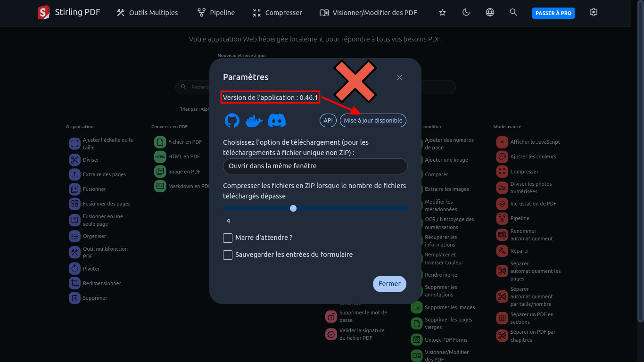Open the Pipeline navbar menu
The height and width of the screenshot is (362, 644).
tap(216, 13)
